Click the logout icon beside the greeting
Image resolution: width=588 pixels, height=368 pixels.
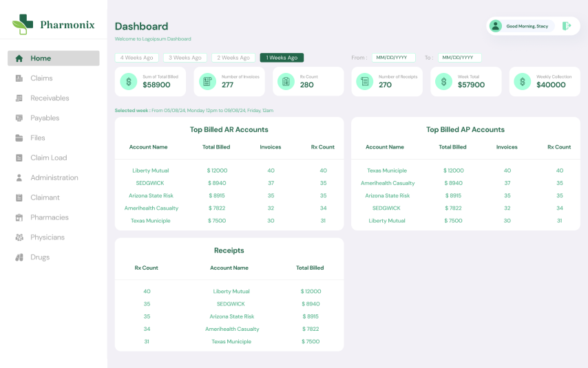pos(566,26)
